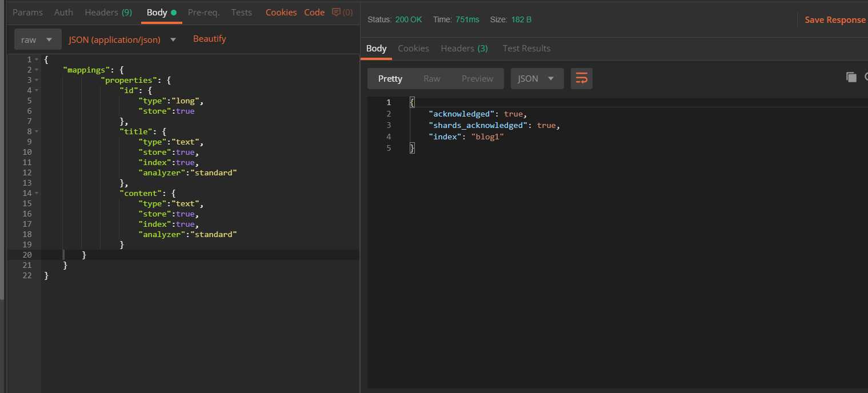
Task: Copy the response body to clipboard
Action: point(851,77)
